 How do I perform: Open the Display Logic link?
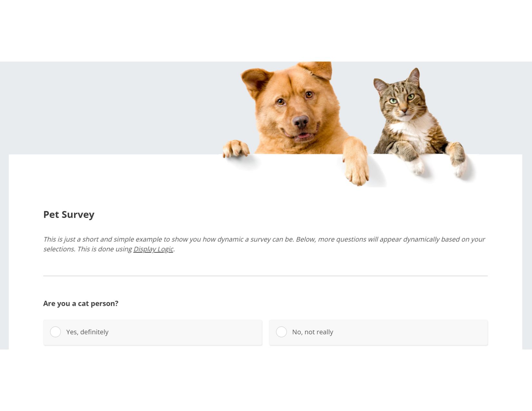pyautogui.click(x=153, y=249)
